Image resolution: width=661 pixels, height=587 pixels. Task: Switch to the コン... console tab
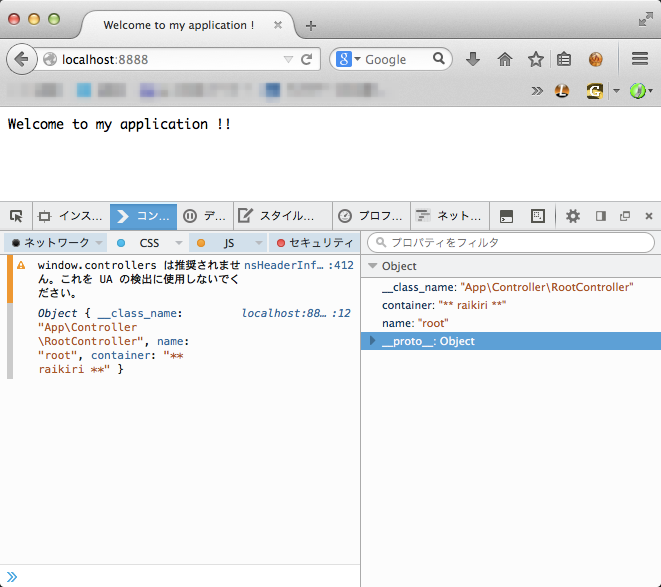coord(143,217)
